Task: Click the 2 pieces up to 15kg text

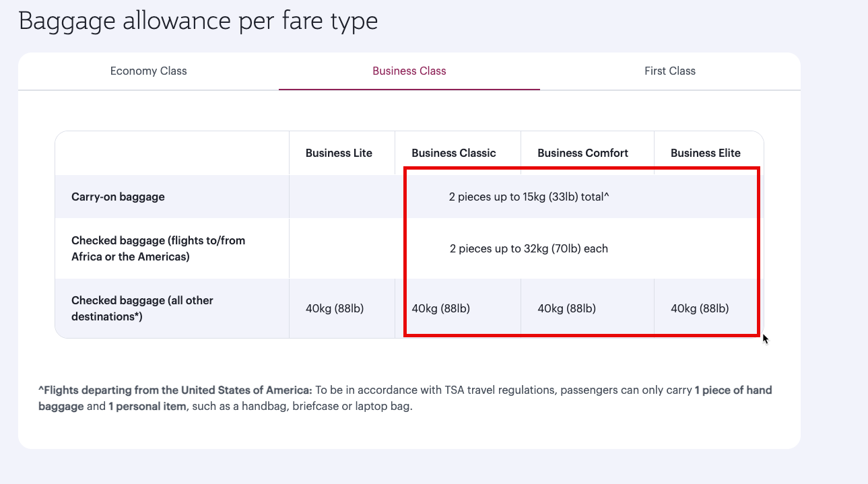Action: point(529,197)
